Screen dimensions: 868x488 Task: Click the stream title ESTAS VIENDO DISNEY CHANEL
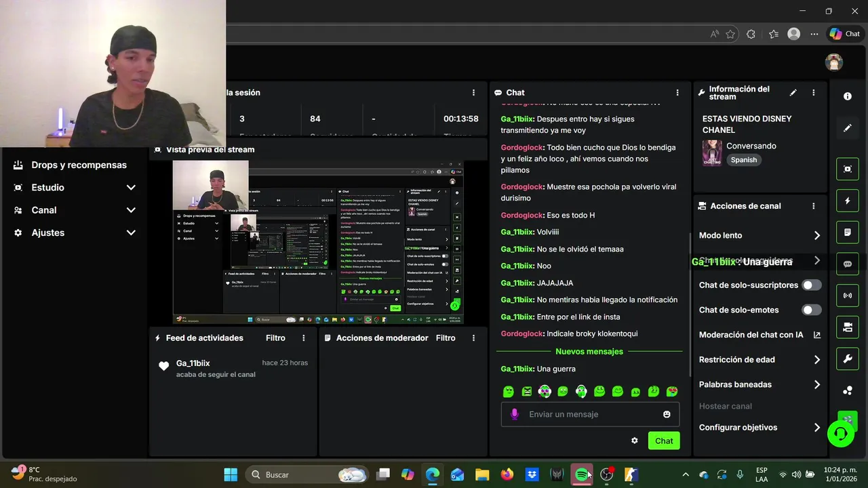click(747, 124)
